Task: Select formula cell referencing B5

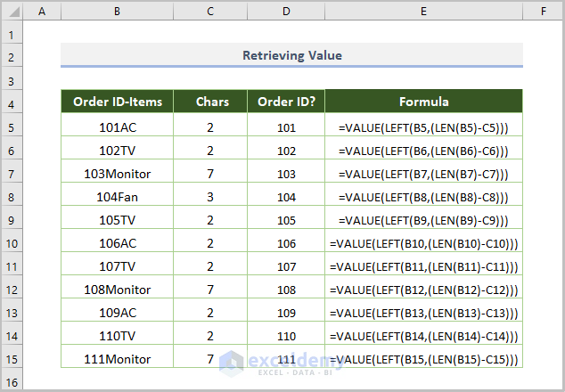Action: click(424, 127)
